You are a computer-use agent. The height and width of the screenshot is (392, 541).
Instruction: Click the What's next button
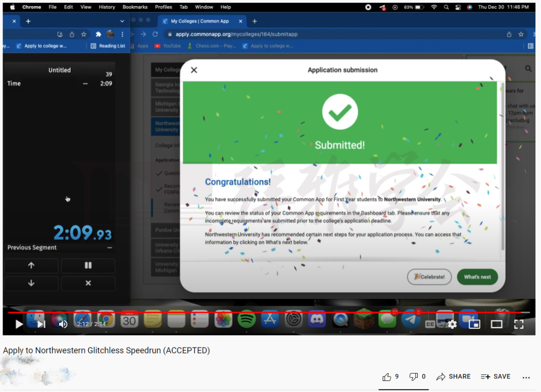pyautogui.click(x=477, y=277)
